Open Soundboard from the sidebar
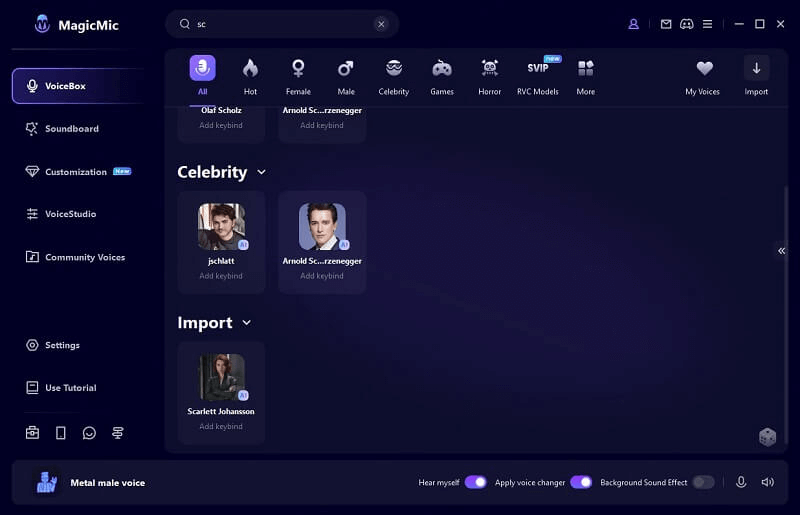The height and width of the screenshot is (515, 800). pyautogui.click(x=71, y=129)
